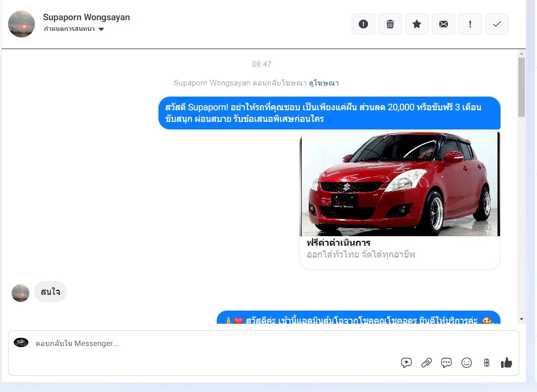Focus the ตอบกลับใน Messenger reply field

click(x=202, y=343)
